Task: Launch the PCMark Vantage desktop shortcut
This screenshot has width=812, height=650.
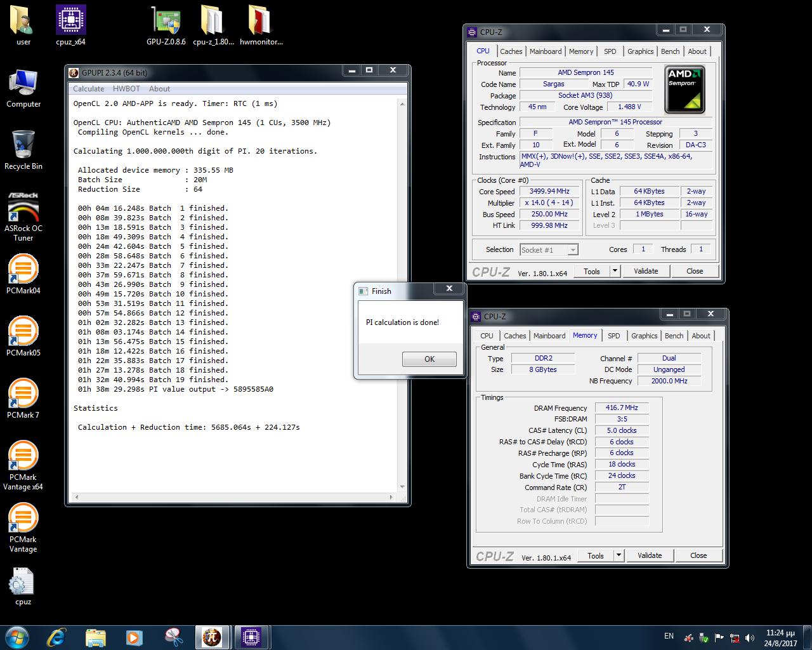Action: pos(23,527)
